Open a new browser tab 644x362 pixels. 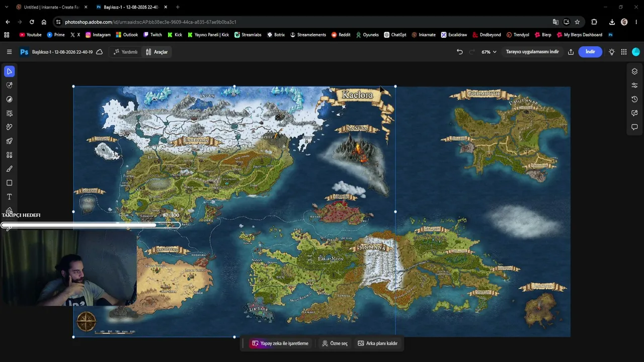pyautogui.click(x=178, y=7)
